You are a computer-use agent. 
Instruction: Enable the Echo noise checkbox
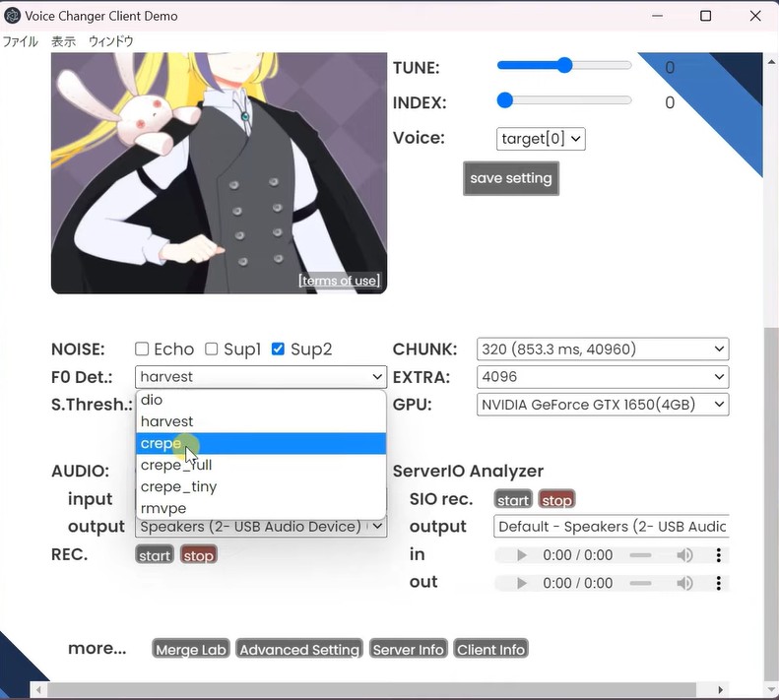142,349
